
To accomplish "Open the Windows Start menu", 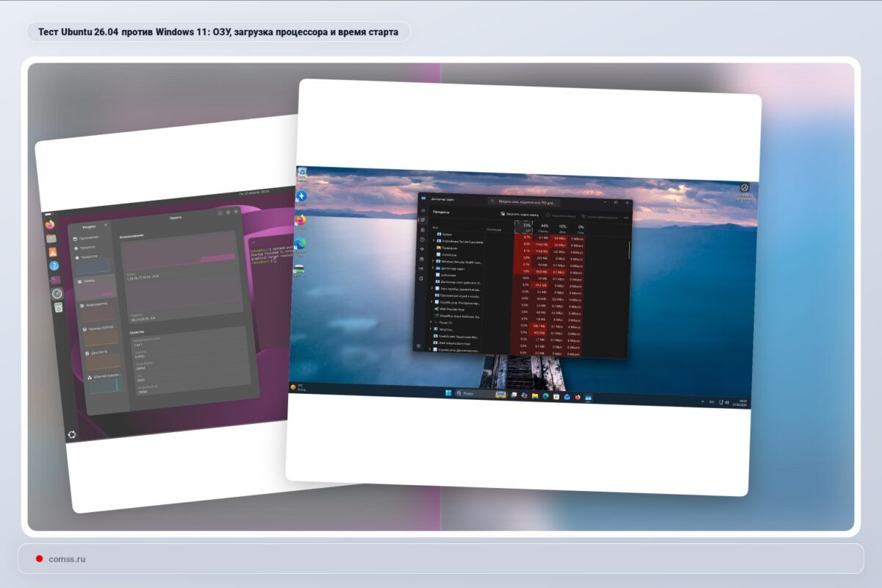I will click(x=448, y=392).
